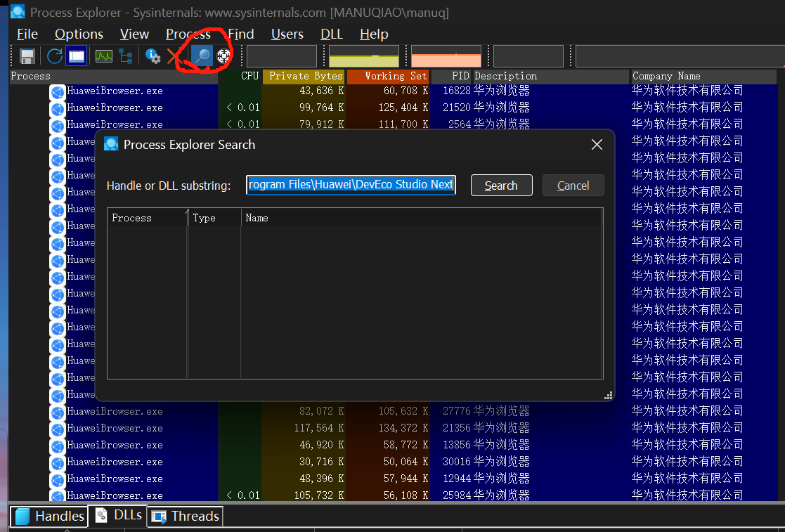Screen dimensions: 785x532
Task: Click the description of PID 27776
Action: pos(501,411)
